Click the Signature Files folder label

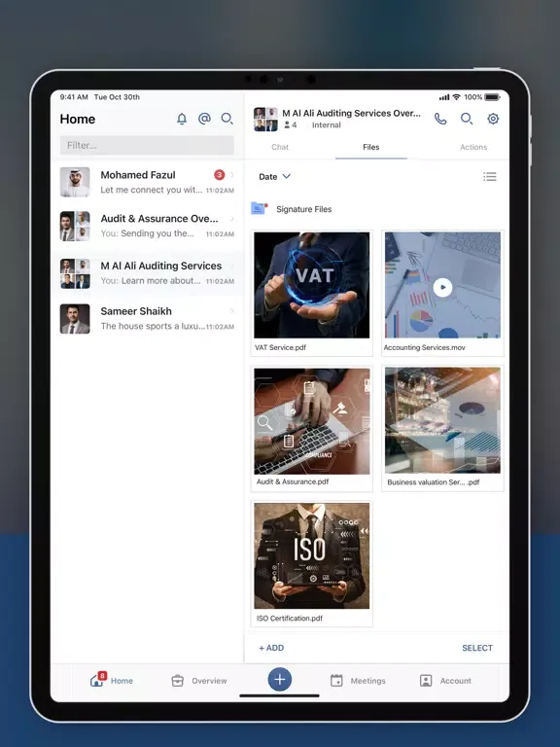303,209
